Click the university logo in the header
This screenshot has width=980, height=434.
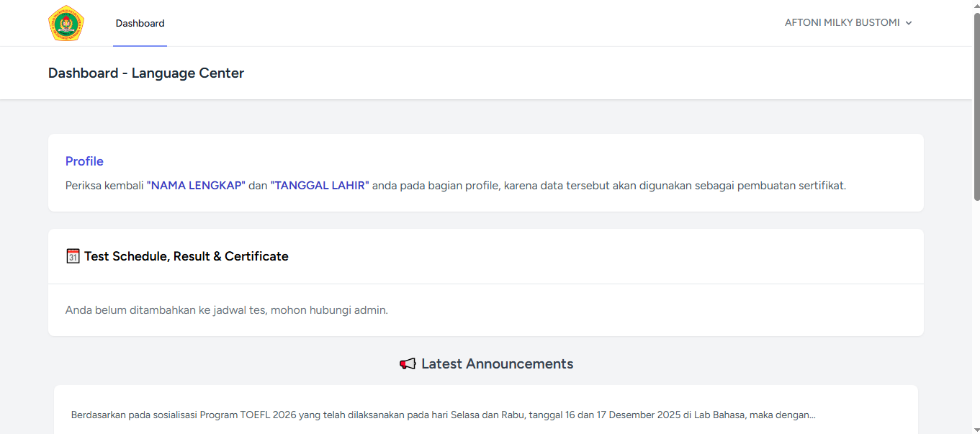point(66,23)
